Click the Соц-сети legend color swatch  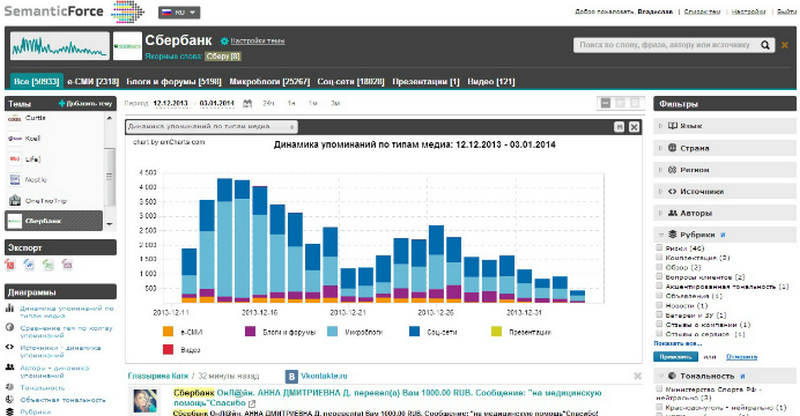pos(413,330)
